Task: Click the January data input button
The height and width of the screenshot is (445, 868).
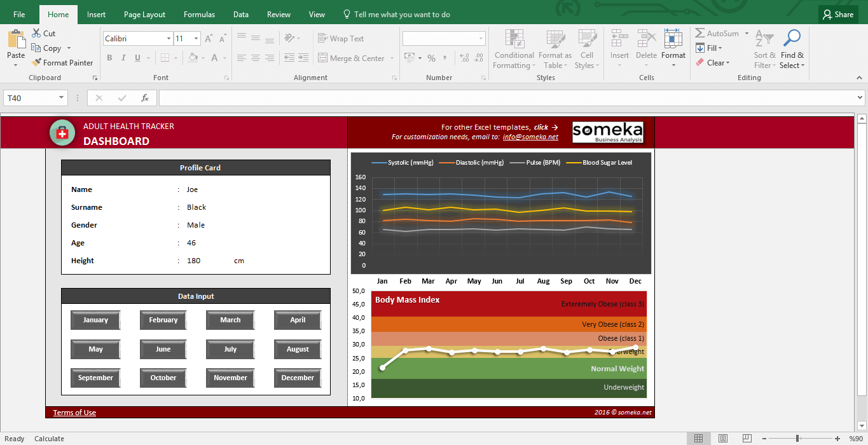Action: tap(95, 320)
